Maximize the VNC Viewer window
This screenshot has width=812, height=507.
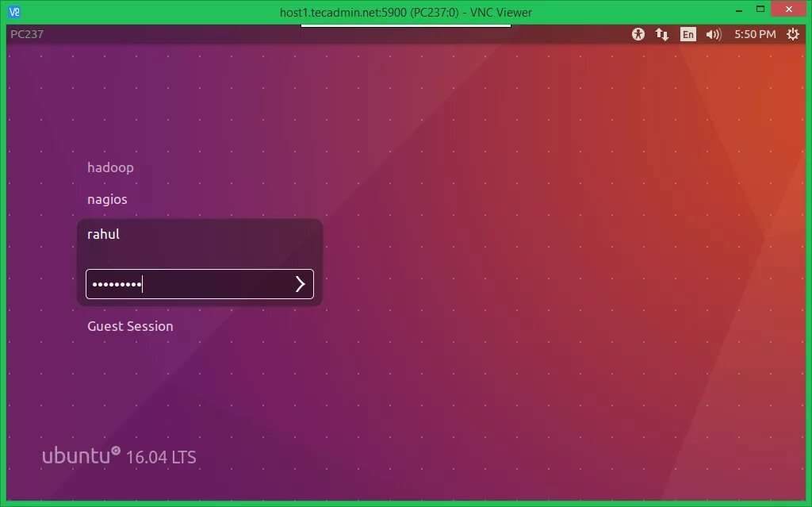pyautogui.click(x=760, y=10)
